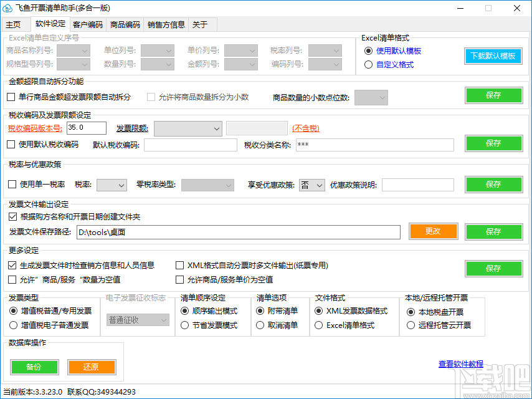Uncheck 根据购方名称和开票日期创建文件夹
The image size is (532, 399).
pyautogui.click(x=13, y=216)
